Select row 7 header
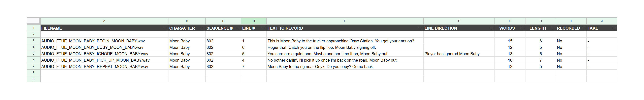 33,66
